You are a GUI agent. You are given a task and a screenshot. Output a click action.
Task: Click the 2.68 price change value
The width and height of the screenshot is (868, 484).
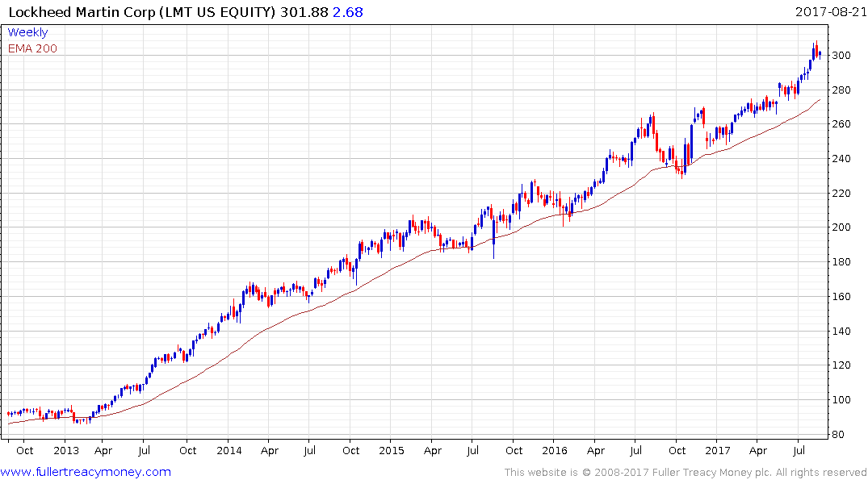[x=348, y=12]
